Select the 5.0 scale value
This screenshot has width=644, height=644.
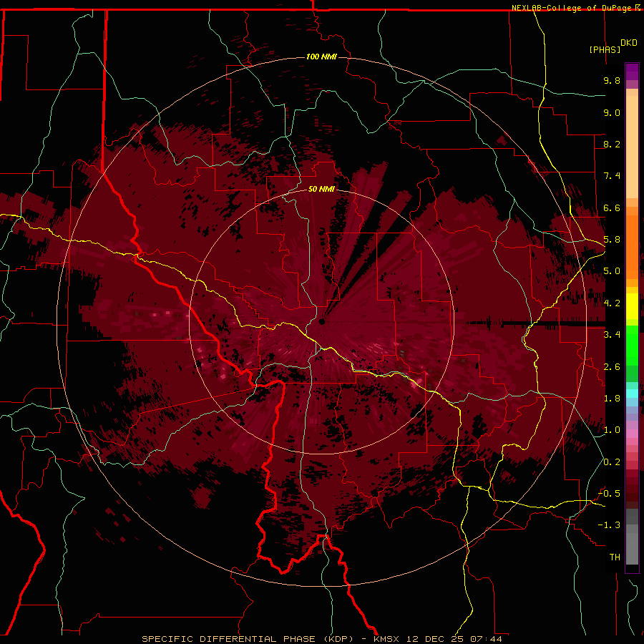coord(612,271)
